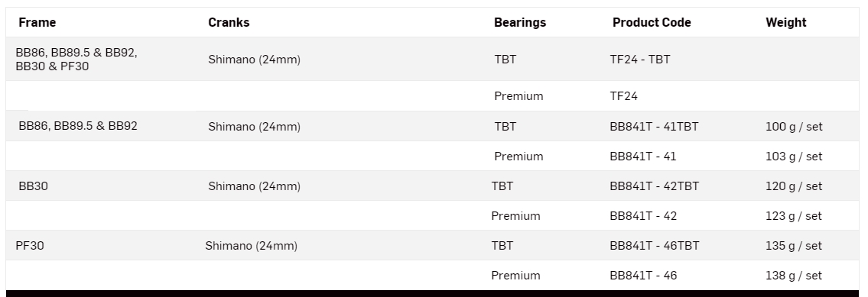
Task: Click Shimano (24mm) in the PF30 row
Action: [x=252, y=246]
